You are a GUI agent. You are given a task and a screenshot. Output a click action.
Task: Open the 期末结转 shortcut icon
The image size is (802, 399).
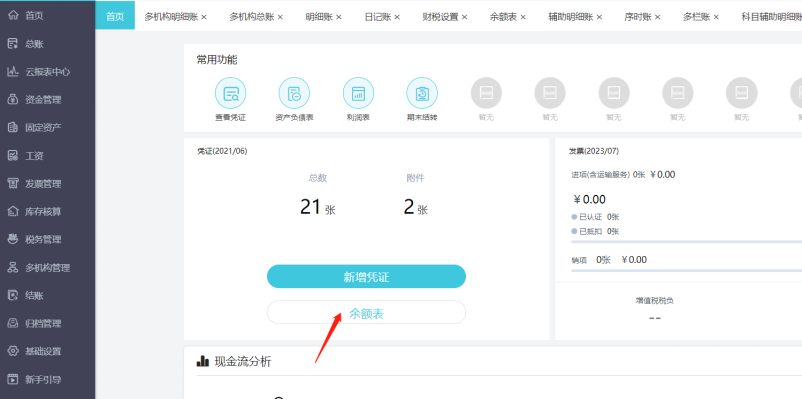coord(422,93)
